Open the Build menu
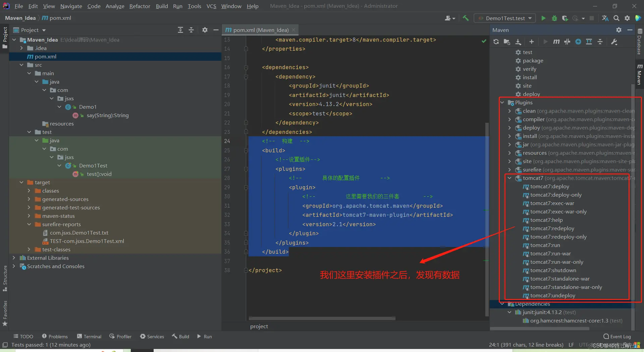Image resolution: width=644 pixels, height=352 pixels. click(x=162, y=6)
